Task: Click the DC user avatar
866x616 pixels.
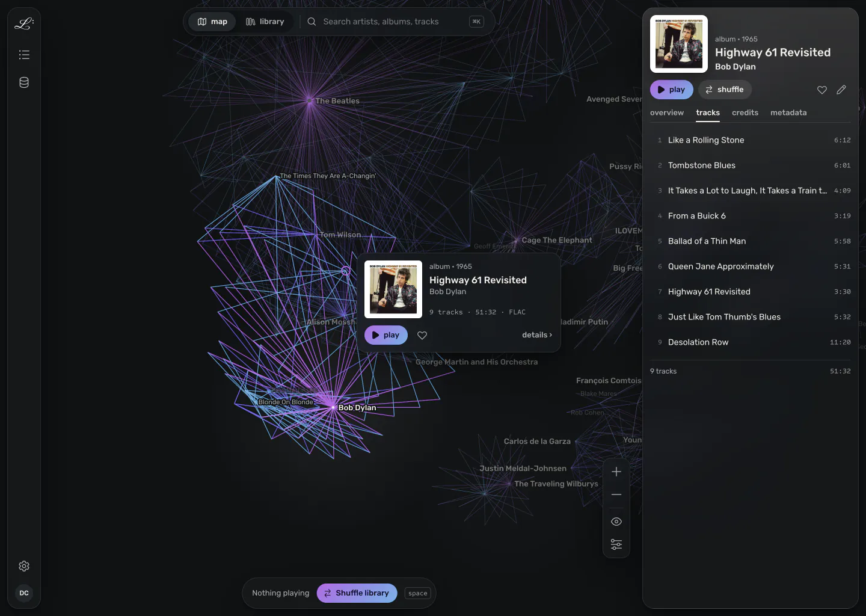Action: [24, 593]
